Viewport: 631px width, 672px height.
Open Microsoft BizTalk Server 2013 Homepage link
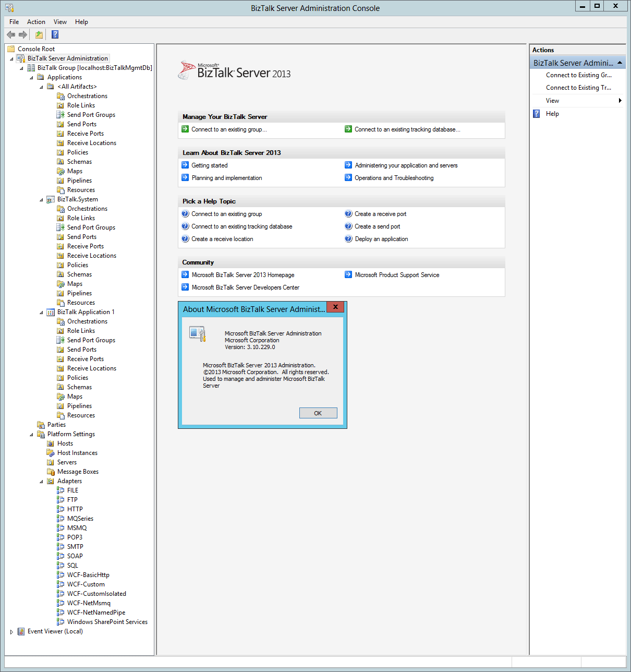pyautogui.click(x=243, y=275)
